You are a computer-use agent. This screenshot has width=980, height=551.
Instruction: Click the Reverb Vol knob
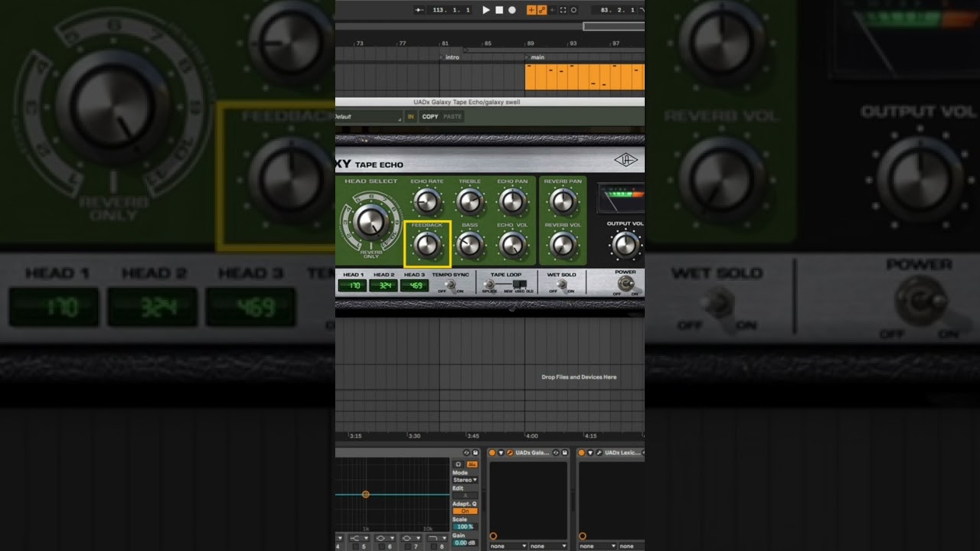click(x=563, y=244)
